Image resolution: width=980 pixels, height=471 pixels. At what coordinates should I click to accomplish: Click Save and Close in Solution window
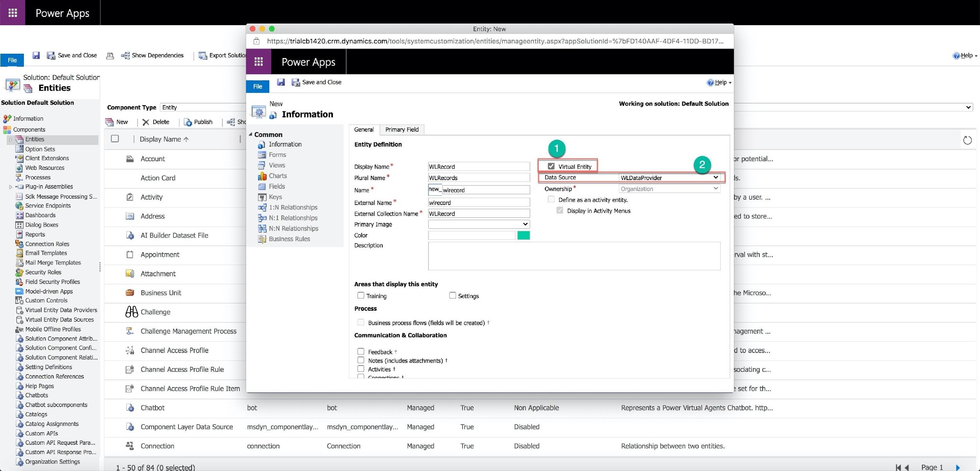click(72, 55)
